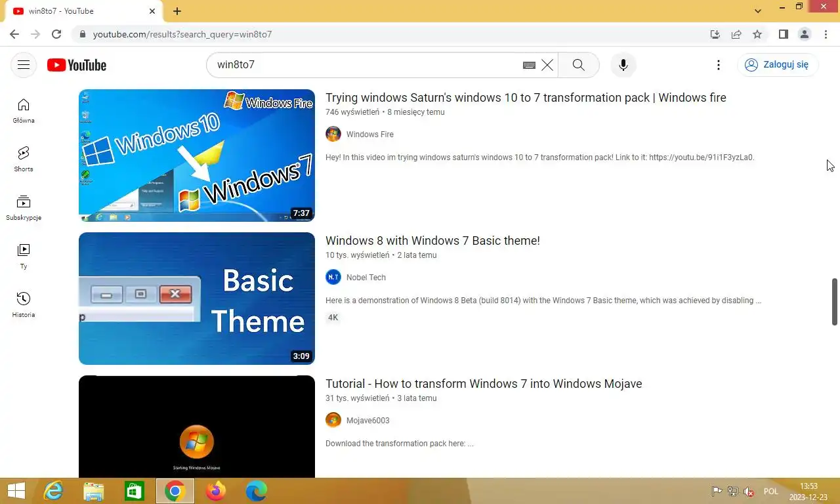
Task: Go to Główna home in sidebar
Action: coord(24,110)
